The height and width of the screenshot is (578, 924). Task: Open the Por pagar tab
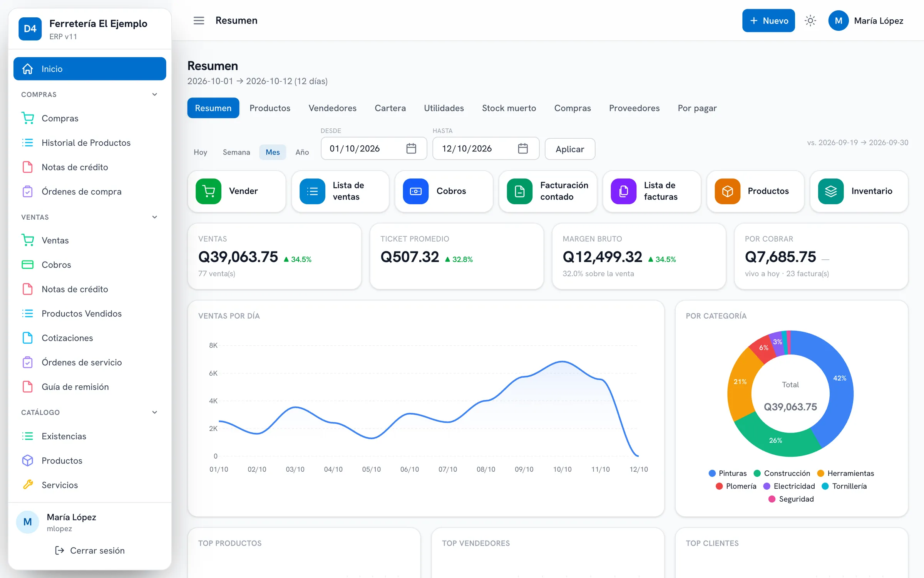click(x=697, y=108)
